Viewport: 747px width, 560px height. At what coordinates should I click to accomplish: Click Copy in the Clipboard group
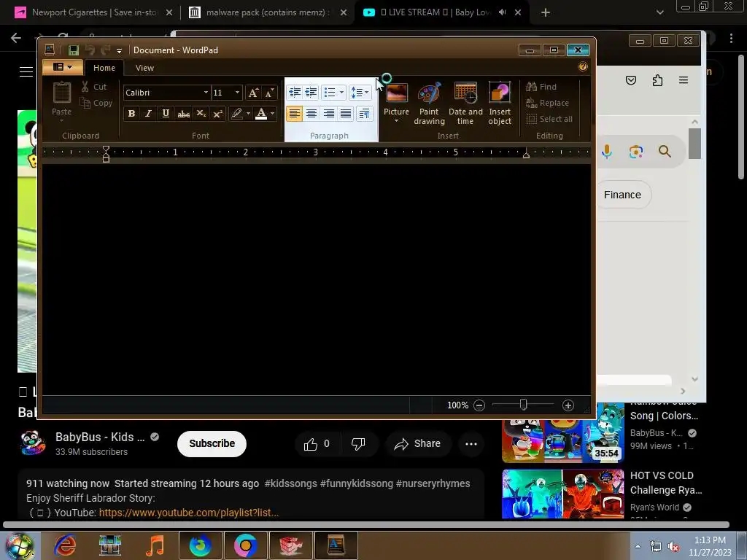[96, 103]
